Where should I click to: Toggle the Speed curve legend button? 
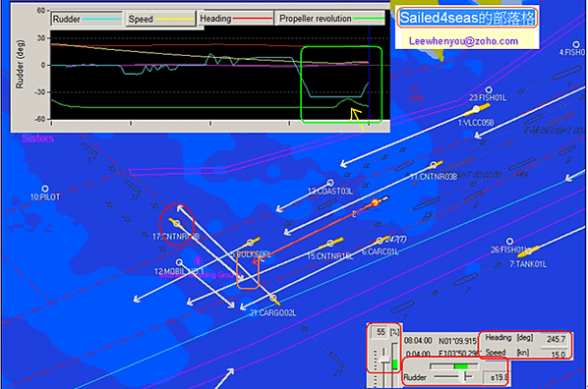click(x=160, y=19)
